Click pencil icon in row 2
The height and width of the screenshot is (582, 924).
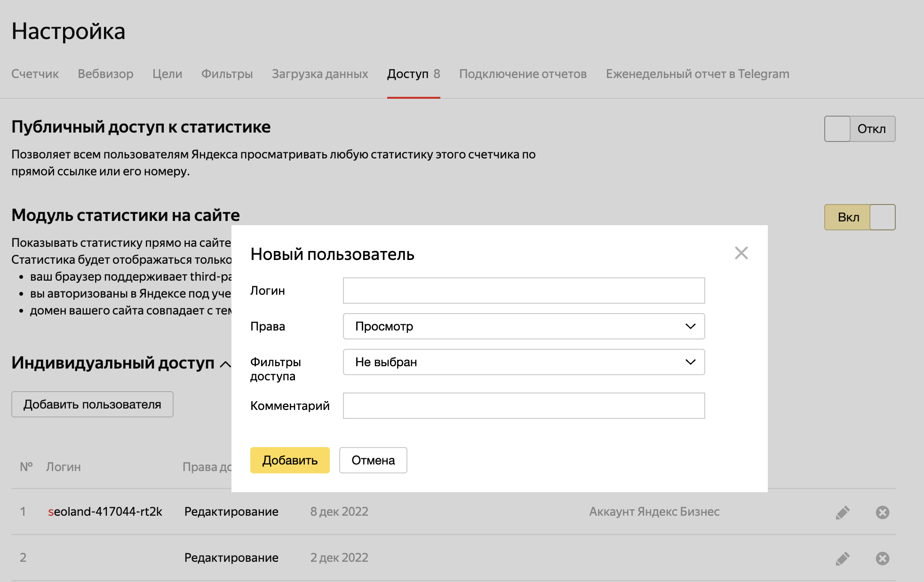(x=843, y=558)
